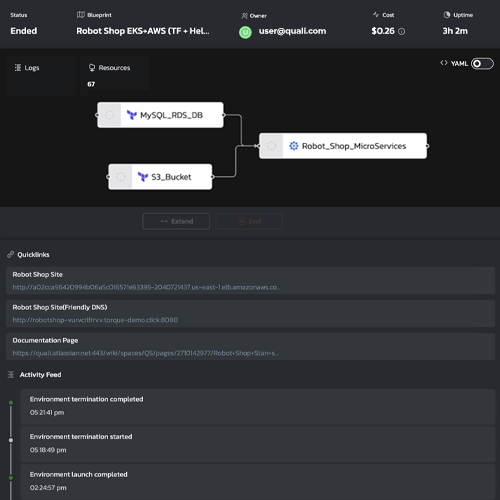
Task: Select the S3_Bucket node
Action: tap(160, 177)
